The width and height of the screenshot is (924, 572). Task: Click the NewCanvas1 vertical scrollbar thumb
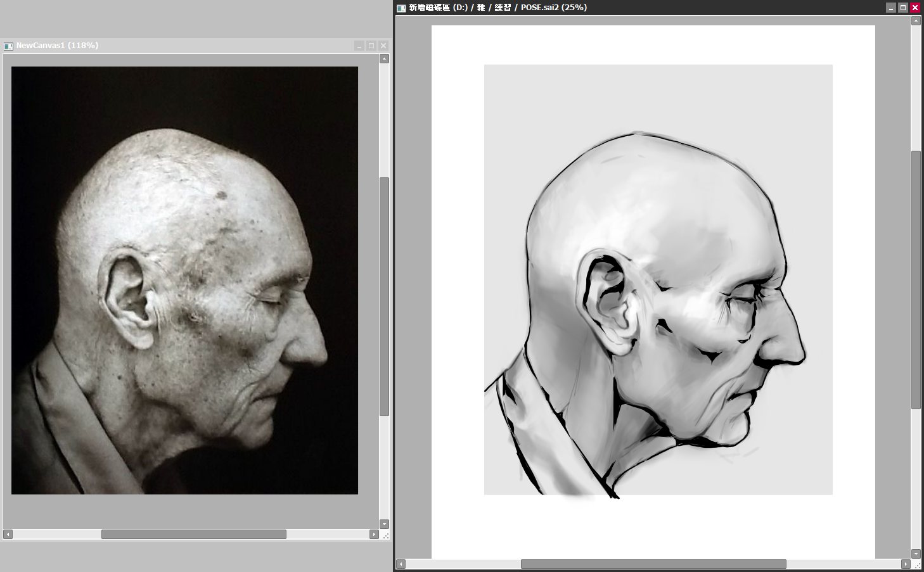(x=384, y=296)
